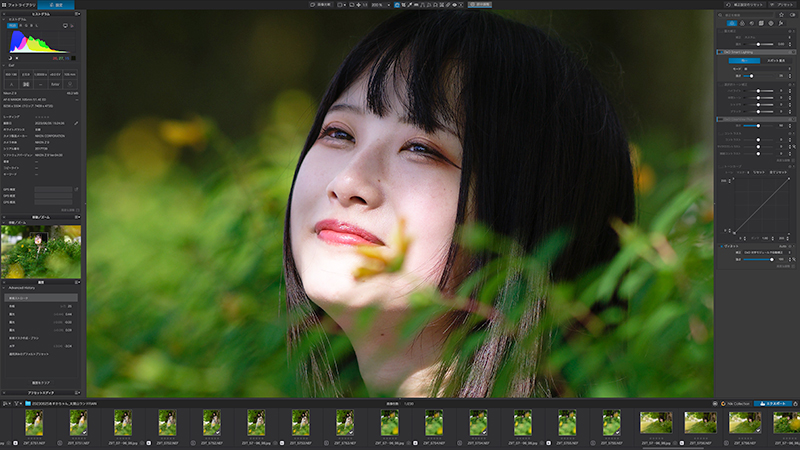
Task: Click the star favorites filter icon
Action: click(781, 15)
